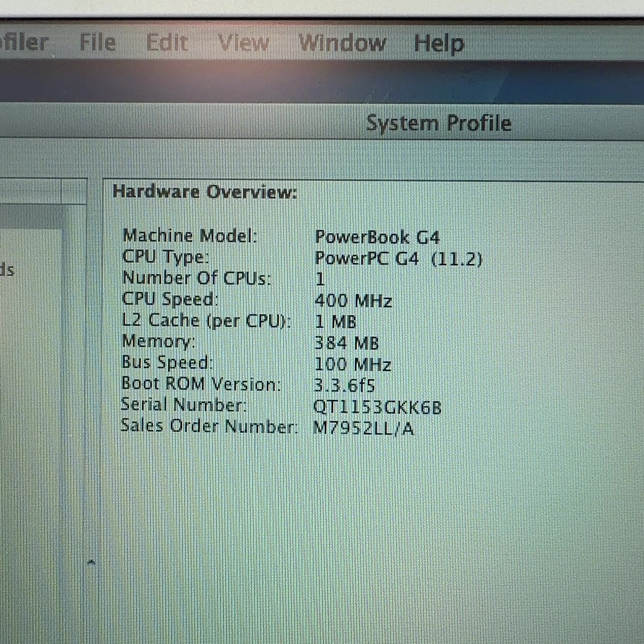Select the 1 MB cache value

[336, 322]
